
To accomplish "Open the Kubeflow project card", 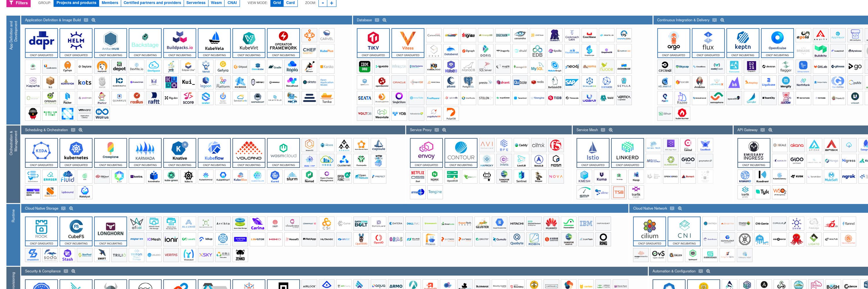I will [214, 153].
